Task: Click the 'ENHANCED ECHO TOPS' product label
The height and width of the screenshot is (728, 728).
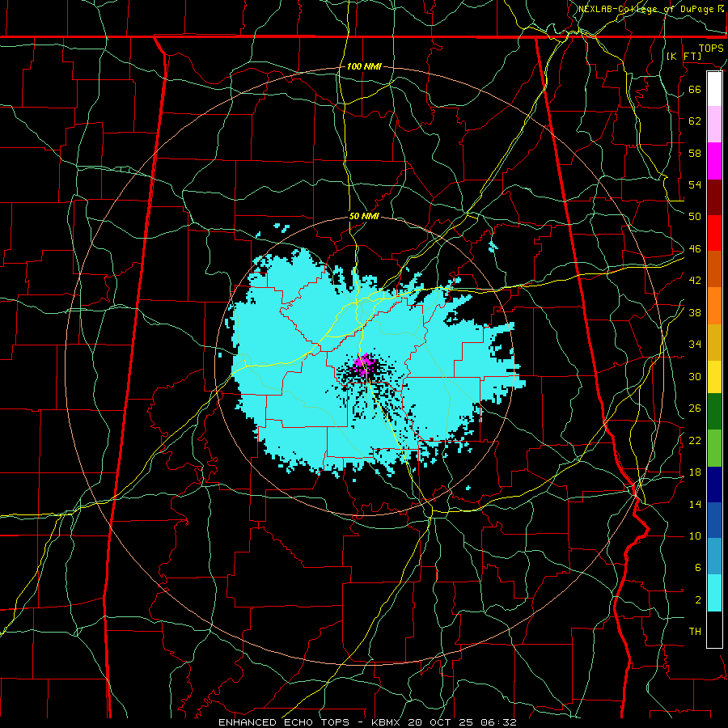Action: pyautogui.click(x=284, y=722)
